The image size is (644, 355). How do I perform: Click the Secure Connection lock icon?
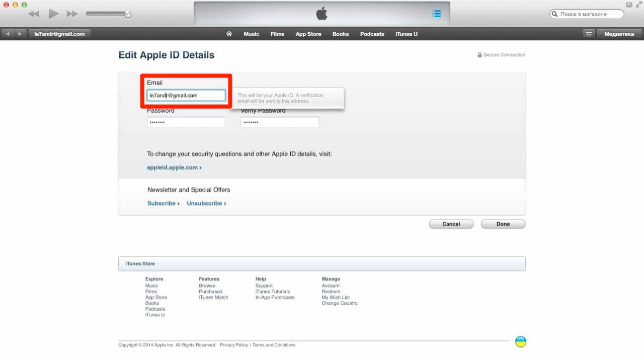point(479,55)
